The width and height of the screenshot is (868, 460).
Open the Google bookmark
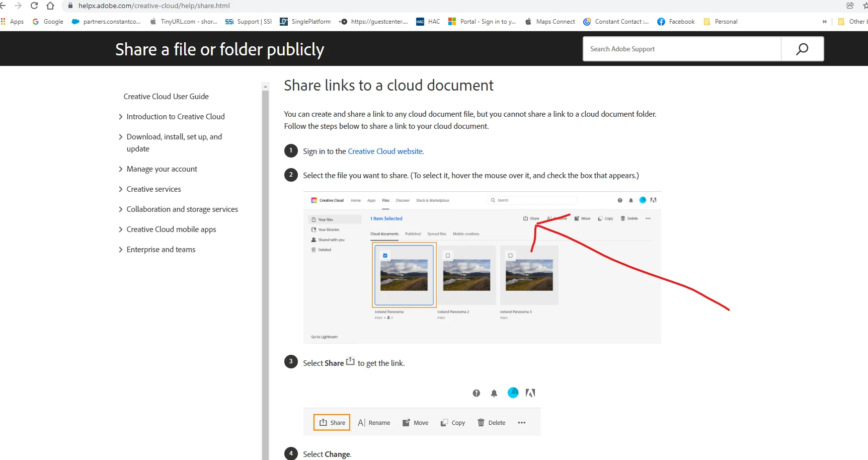click(48, 22)
